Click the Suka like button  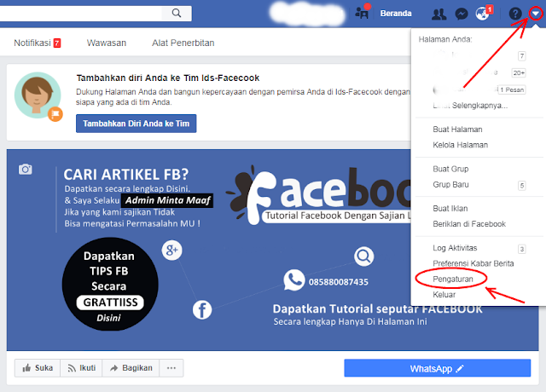38,368
